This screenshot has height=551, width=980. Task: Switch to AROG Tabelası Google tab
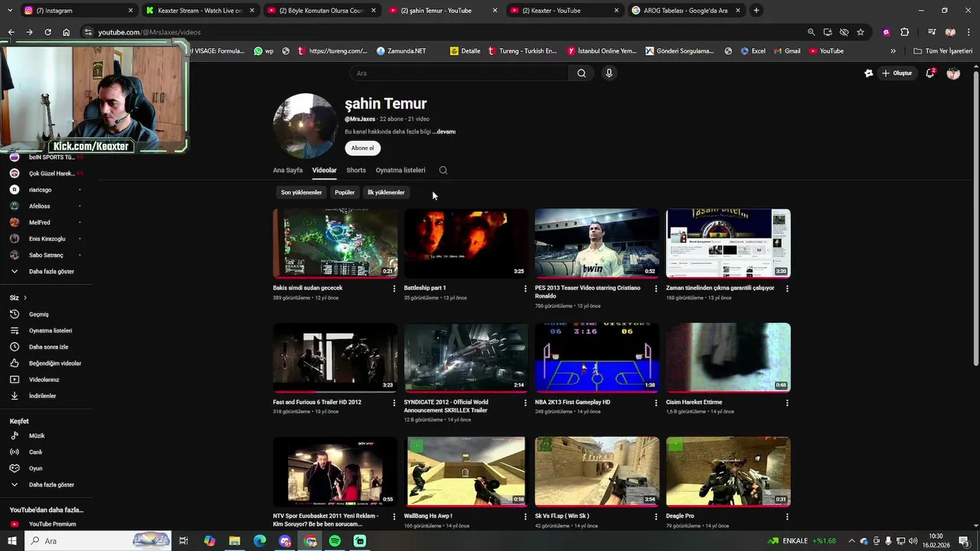tap(686, 11)
